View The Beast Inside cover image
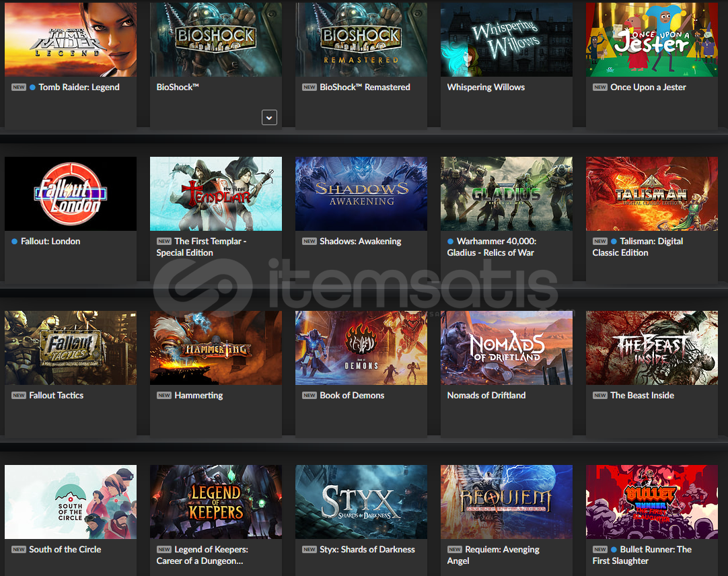The width and height of the screenshot is (728, 576). [652, 348]
